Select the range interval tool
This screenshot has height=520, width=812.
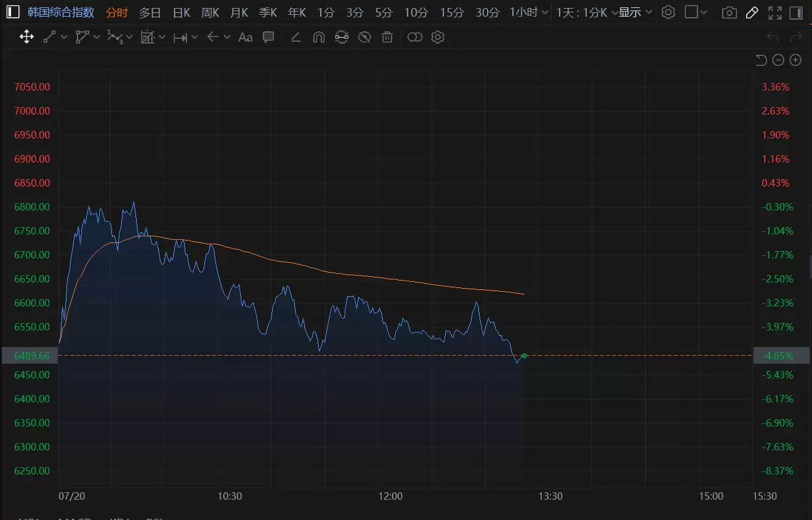(180, 38)
